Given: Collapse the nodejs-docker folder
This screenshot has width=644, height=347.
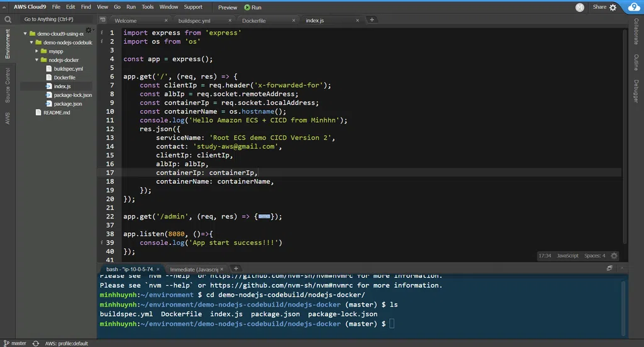Looking at the screenshot, I should [37, 60].
